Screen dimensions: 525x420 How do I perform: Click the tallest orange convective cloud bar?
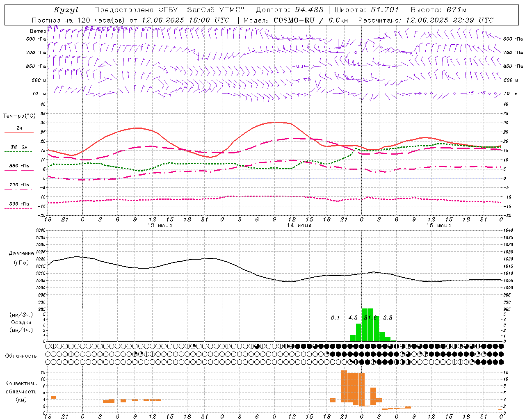(344, 386)
